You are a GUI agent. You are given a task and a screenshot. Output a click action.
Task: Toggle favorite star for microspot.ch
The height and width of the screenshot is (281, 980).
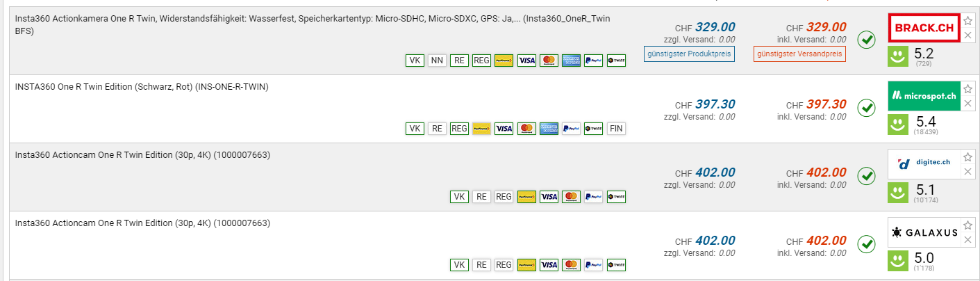967,89
